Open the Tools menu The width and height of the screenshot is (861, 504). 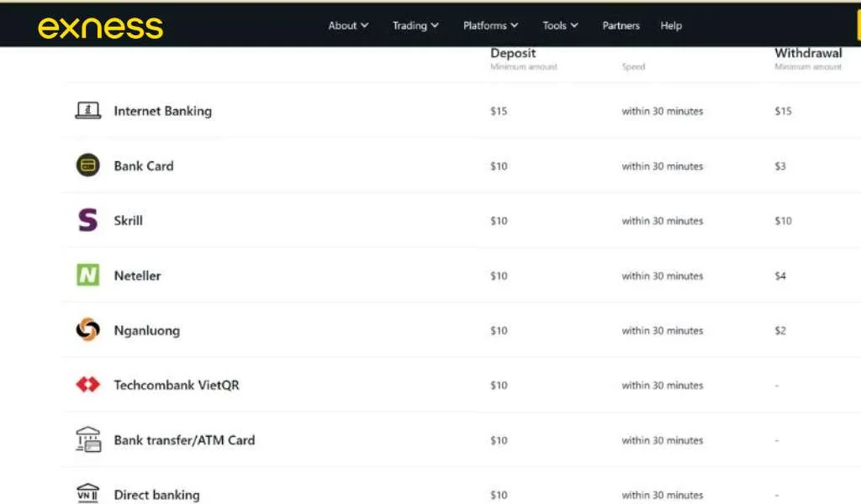559,25
